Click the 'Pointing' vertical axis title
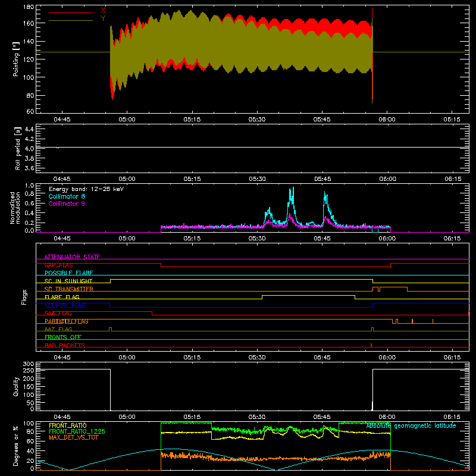 (x=16, y=59)
